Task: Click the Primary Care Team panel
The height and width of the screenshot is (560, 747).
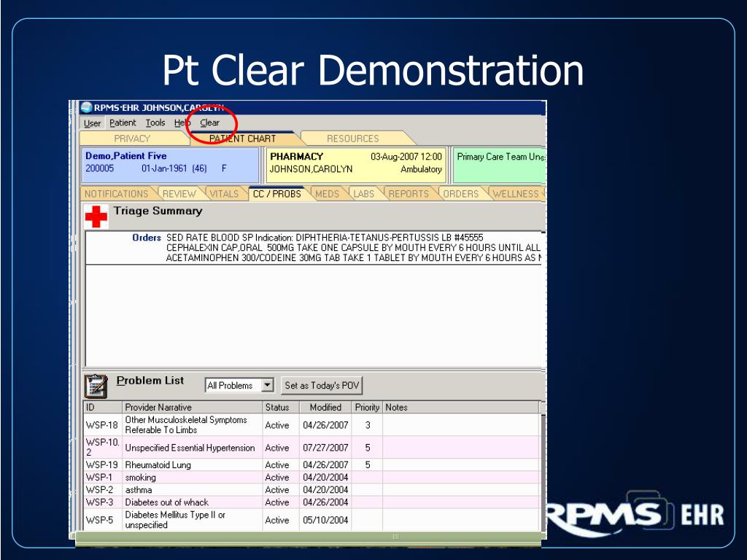Action: click(499, 166)
